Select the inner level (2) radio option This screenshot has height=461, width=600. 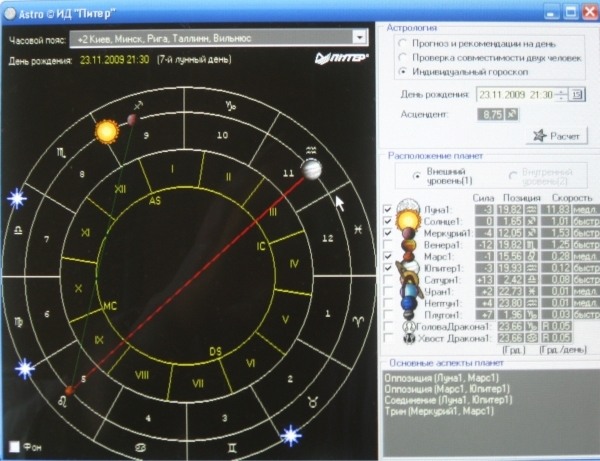512,176
